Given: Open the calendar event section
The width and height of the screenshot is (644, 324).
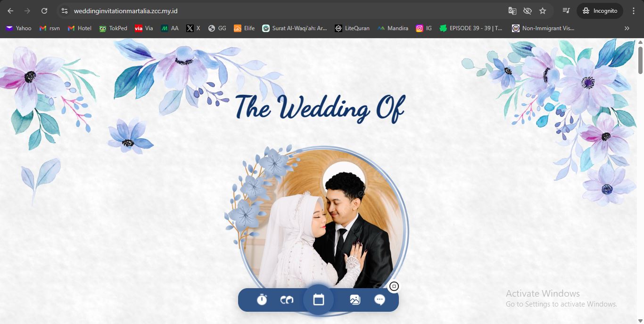Looking at the screenshot, I should (319, 299).
